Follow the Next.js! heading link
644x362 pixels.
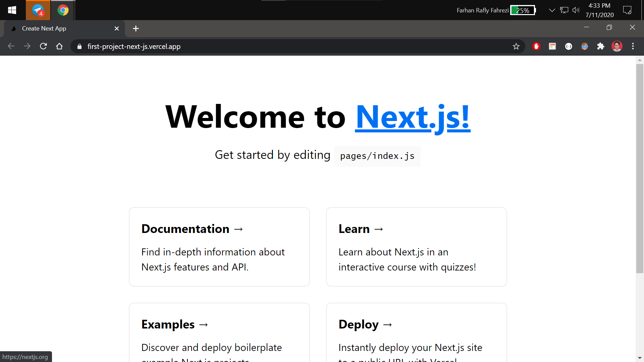click(413, 117)
